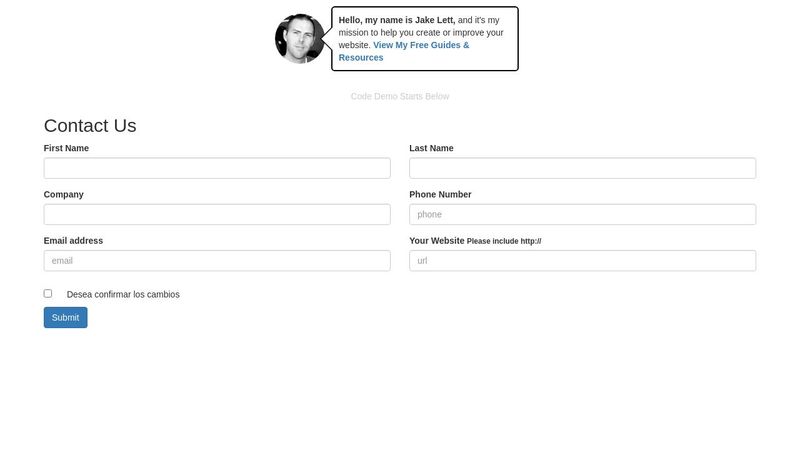Click Jake Lett's round profile photo

[x=299, y=39]
